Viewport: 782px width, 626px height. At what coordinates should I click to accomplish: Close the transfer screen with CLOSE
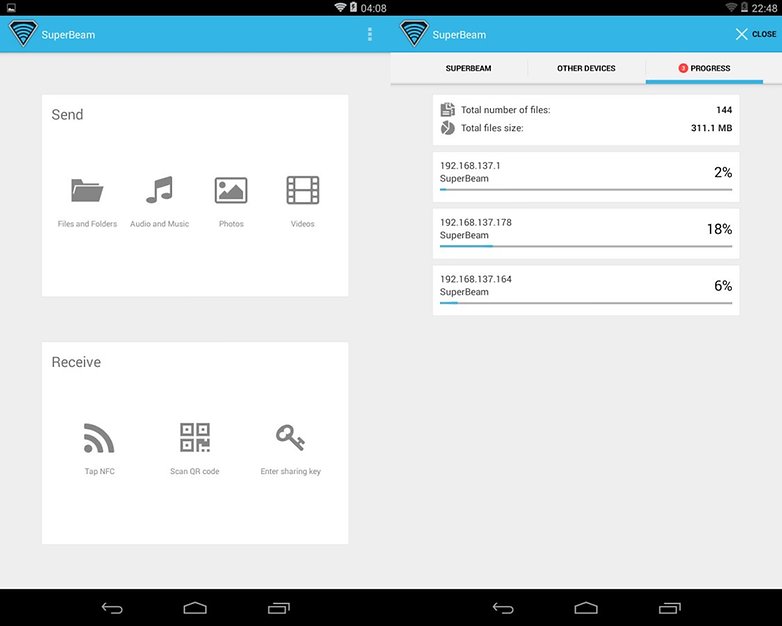click(x=756, y=34)
